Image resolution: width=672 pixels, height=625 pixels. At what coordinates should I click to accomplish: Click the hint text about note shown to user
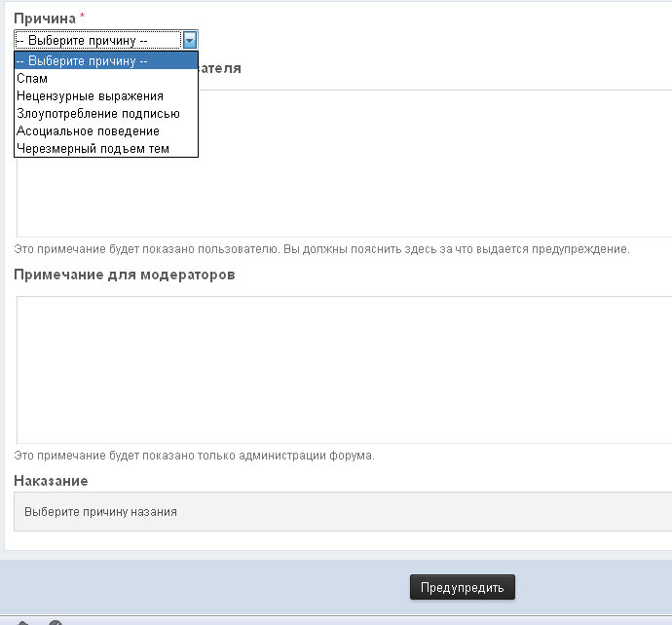click(321, 249)
